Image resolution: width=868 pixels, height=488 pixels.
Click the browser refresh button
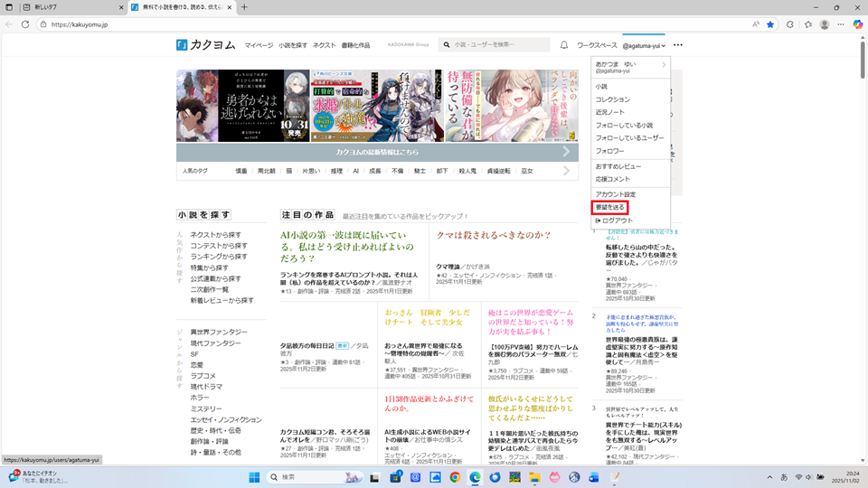click(x=25, y=24)
